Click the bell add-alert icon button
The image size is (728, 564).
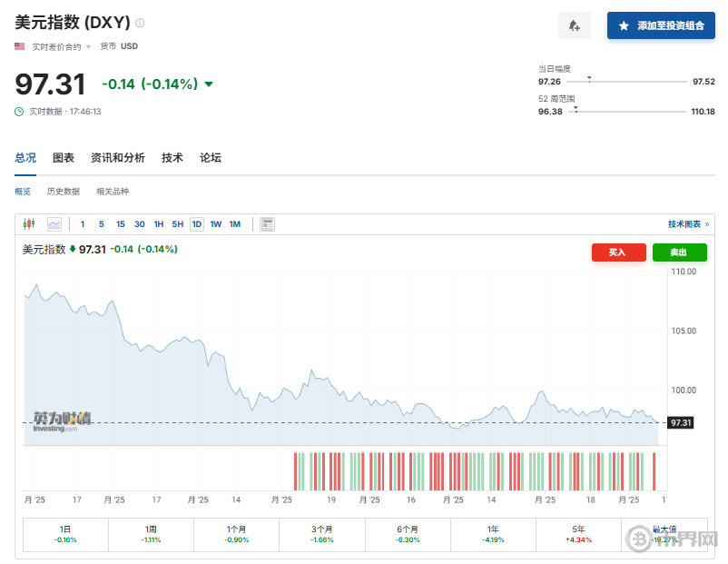coord(574,25)
